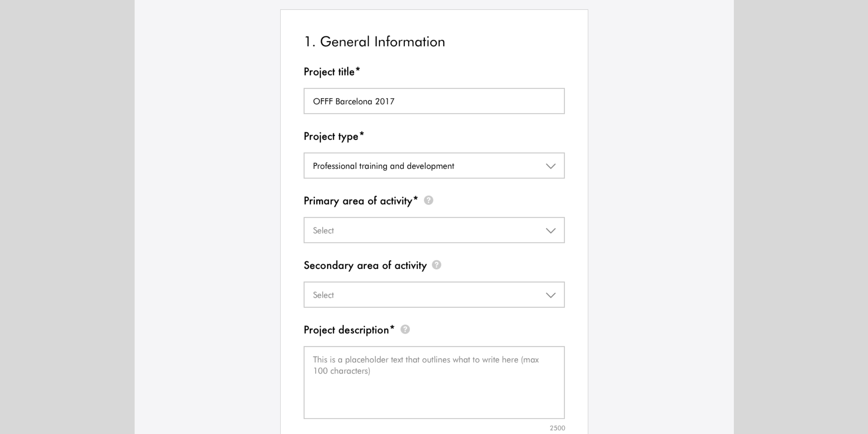Screen dimensions: 868x434
Task: Click the Secondary area of activity label
Action: 365,265
